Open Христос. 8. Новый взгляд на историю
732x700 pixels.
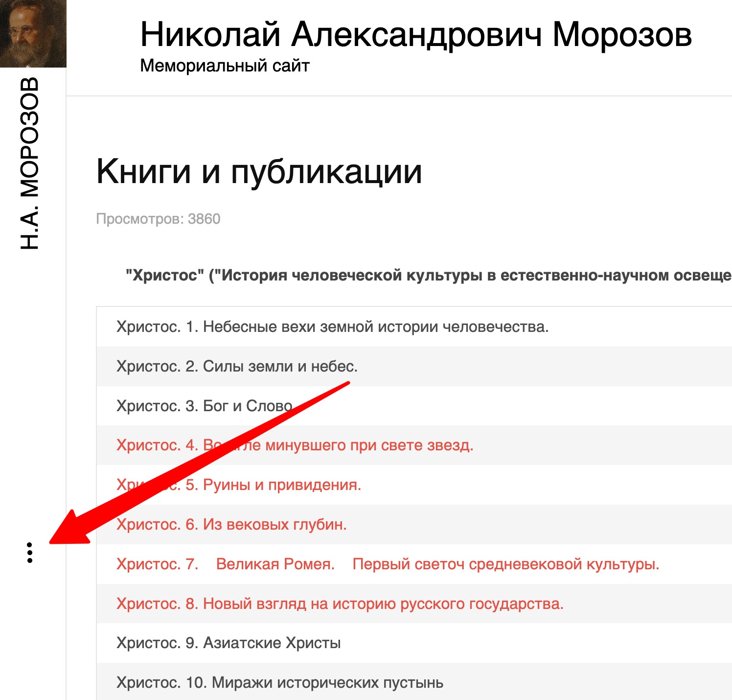click(x=340, y=604)
